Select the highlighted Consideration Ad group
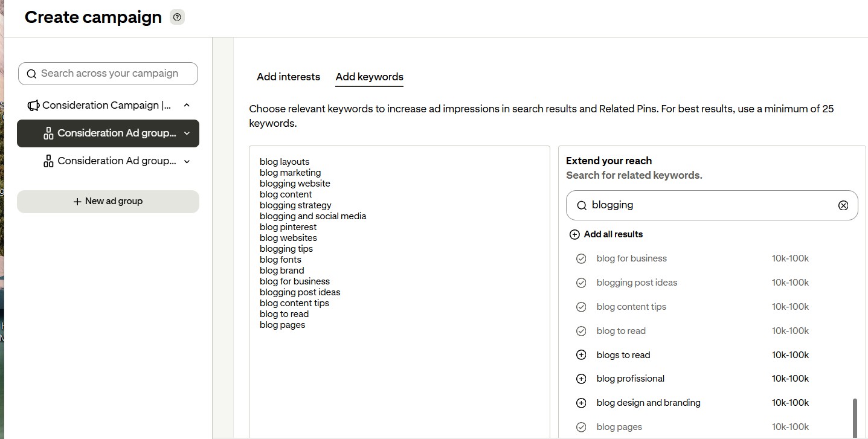The height and width of the screenshot is (439, 868). point(108,133)
